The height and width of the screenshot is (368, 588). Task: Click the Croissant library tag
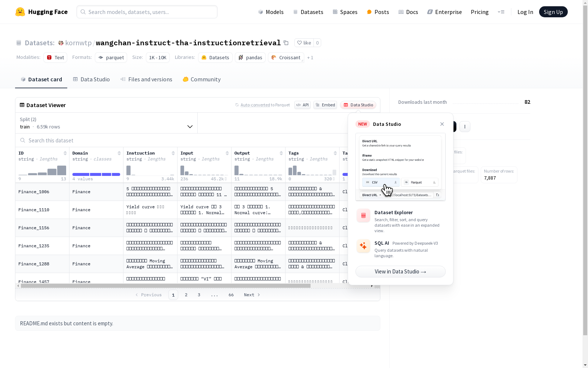(286, 57)
